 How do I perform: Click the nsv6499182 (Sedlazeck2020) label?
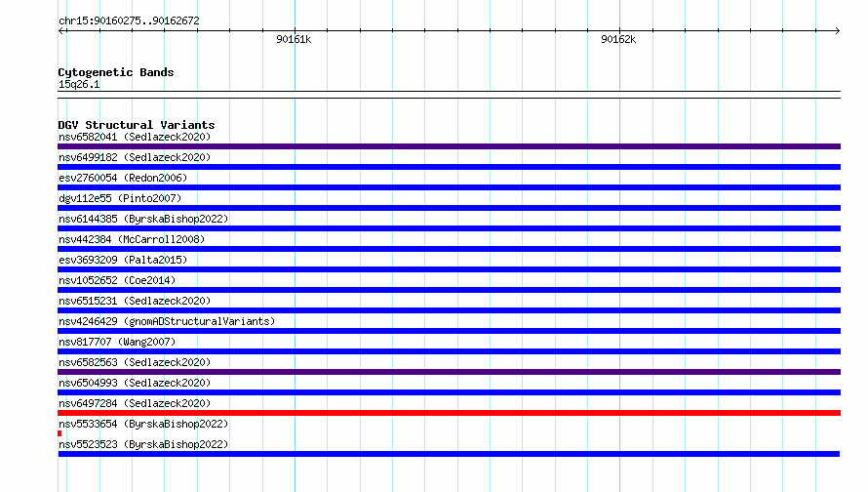pos(135,157)
